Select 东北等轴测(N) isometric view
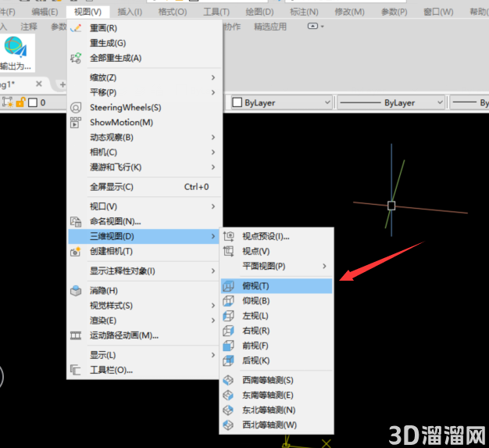This screenshot has height=448, width=489. click(277, 410)
